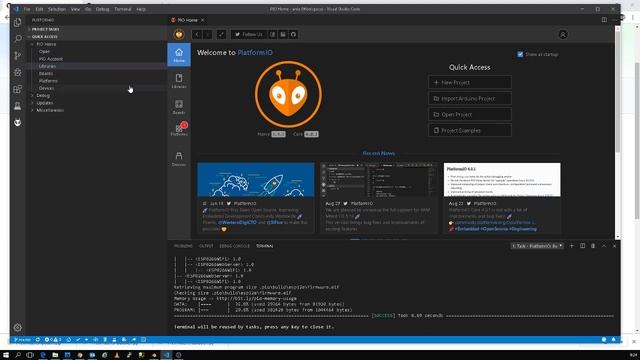Open Platforms with red badge in sidebar
The image size is (640, 360).
pos(179,129)
